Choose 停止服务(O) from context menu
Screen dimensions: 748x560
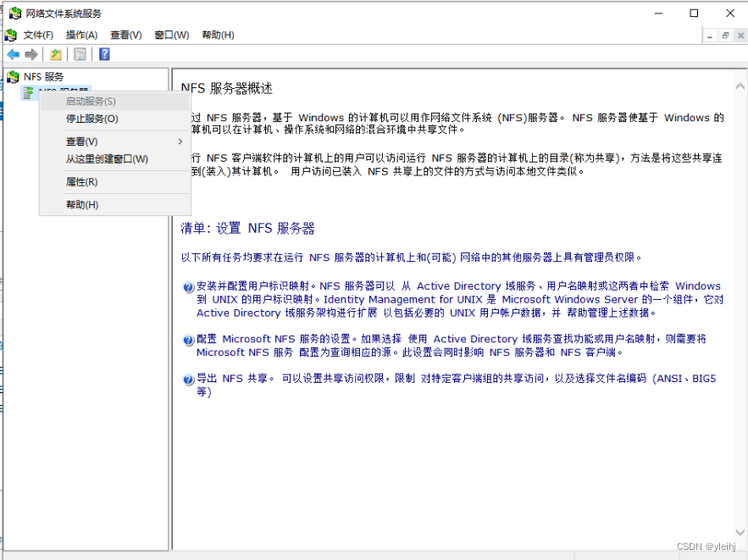pos(115,119)
